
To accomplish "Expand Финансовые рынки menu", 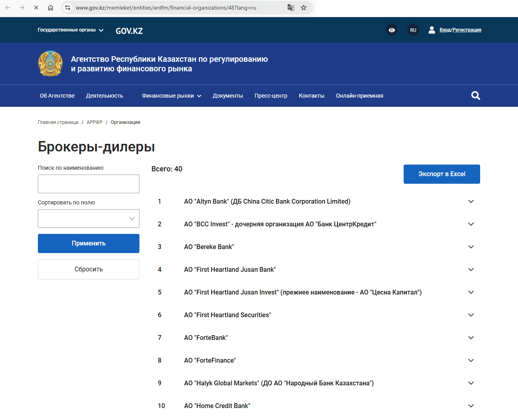I will 172,96.
